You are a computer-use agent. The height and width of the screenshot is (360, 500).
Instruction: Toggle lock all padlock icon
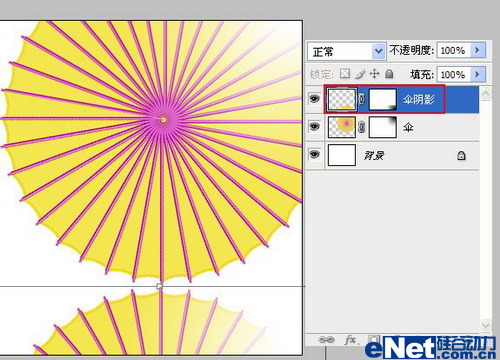point(389,74)
